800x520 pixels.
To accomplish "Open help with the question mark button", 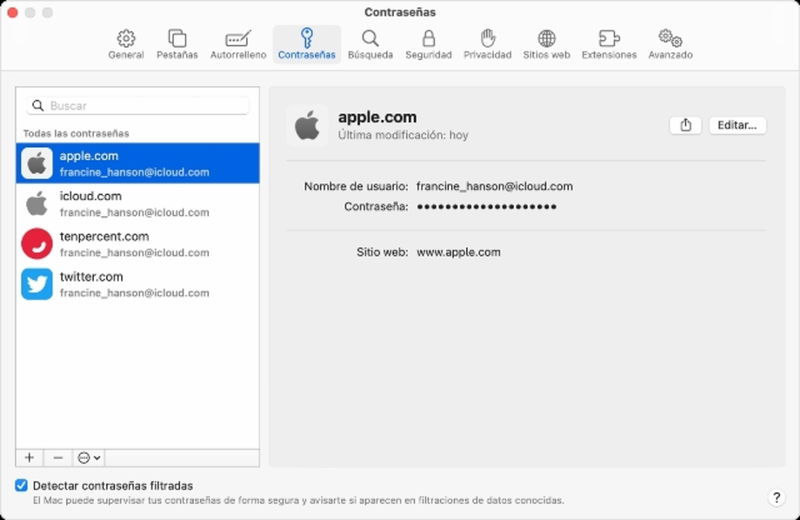I will [x=776, y=498].
